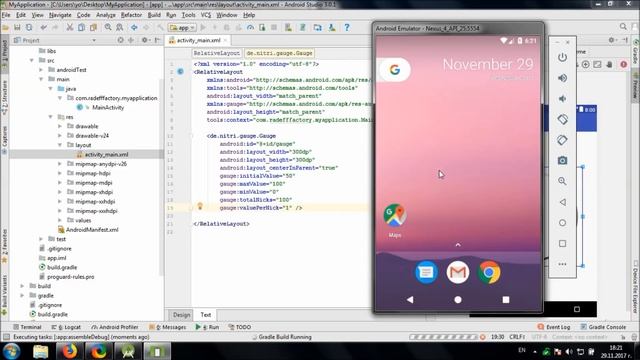The image size is (640, 360).
Task: Launch Chrome app in emulator dock
Action: click(489, 272)
